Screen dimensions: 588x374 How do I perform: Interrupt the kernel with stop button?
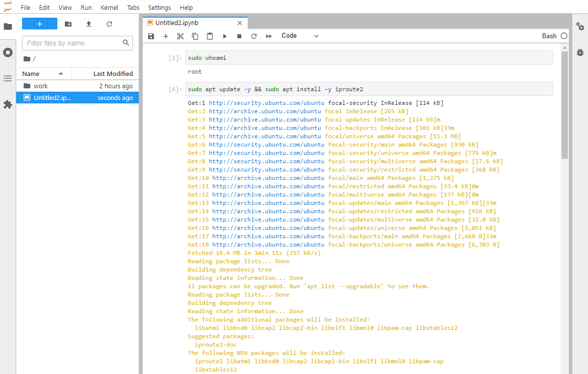pyautogui.click(x=239, y=36)
